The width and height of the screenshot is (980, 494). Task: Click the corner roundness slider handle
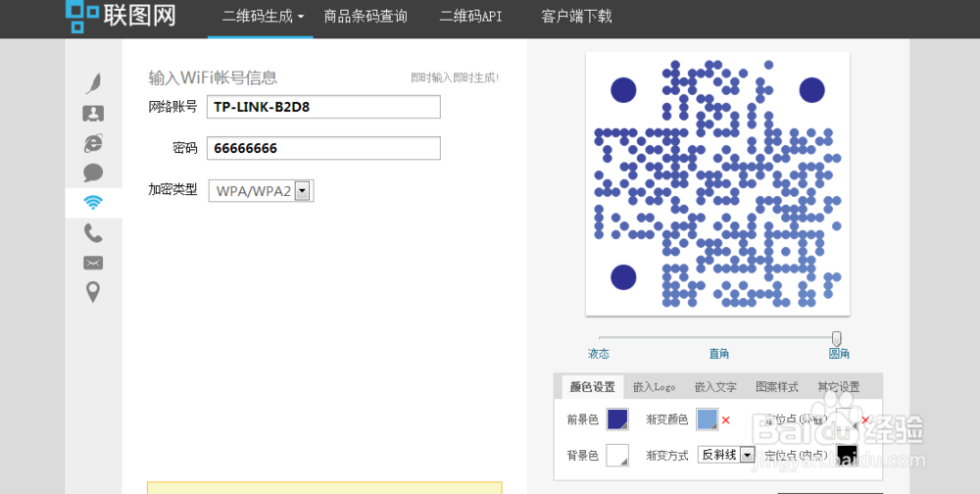click(836, 338)
